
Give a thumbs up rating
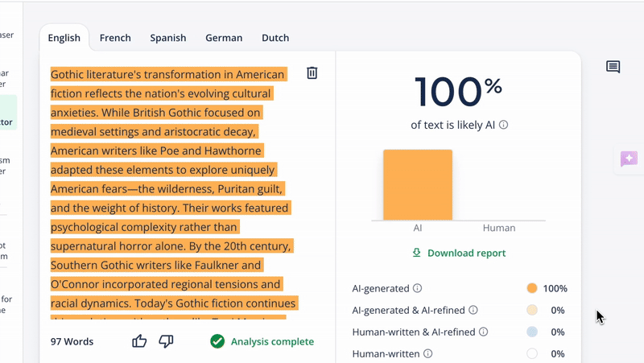(139, 341)
